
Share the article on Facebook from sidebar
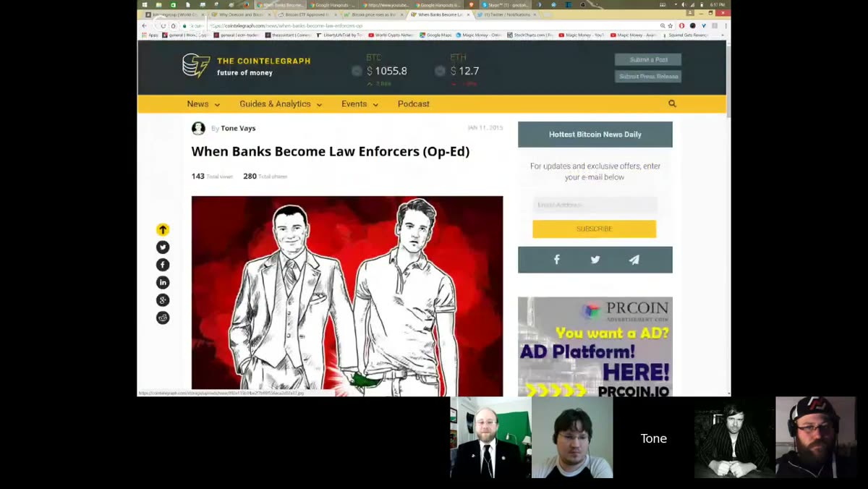click(x=163, y=265)
